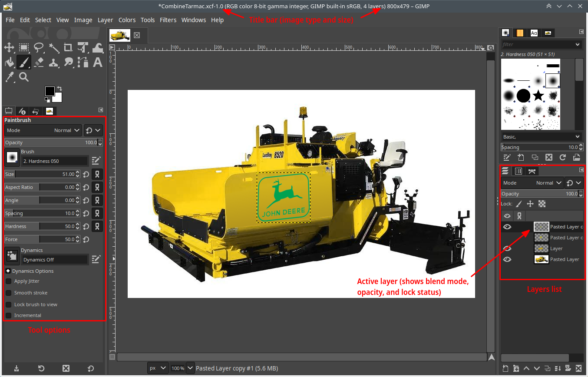Open px units dropdown in status bar
Viewport: 588px width, 377px height.
(158, 368)
